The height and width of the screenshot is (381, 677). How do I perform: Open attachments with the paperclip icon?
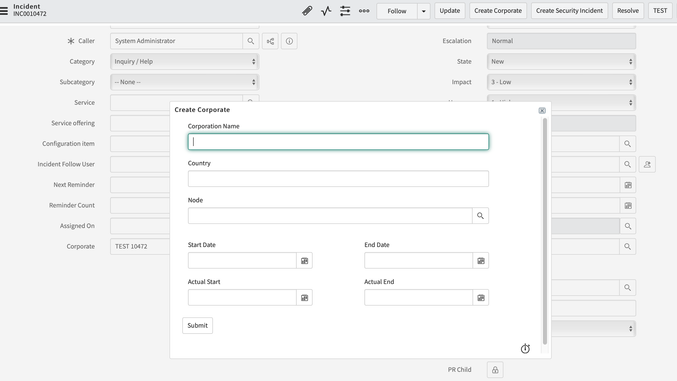(307, 11)
